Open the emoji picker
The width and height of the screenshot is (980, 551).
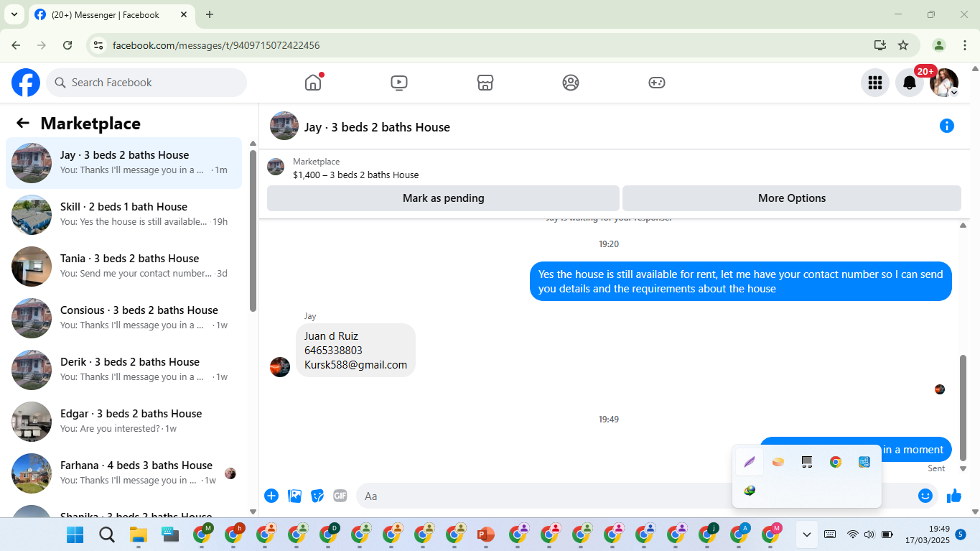click(x=925, y=496)
